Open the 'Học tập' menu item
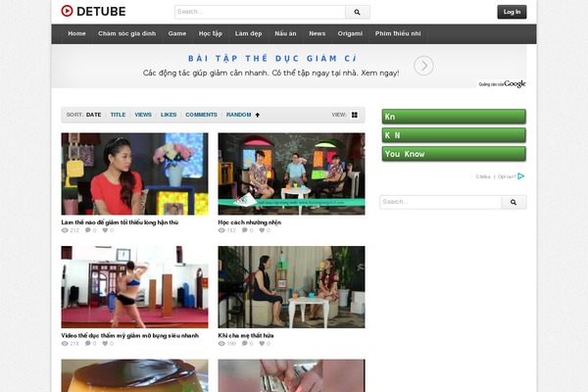This screenshot has height=392, width=588. [x=211, y=33]
